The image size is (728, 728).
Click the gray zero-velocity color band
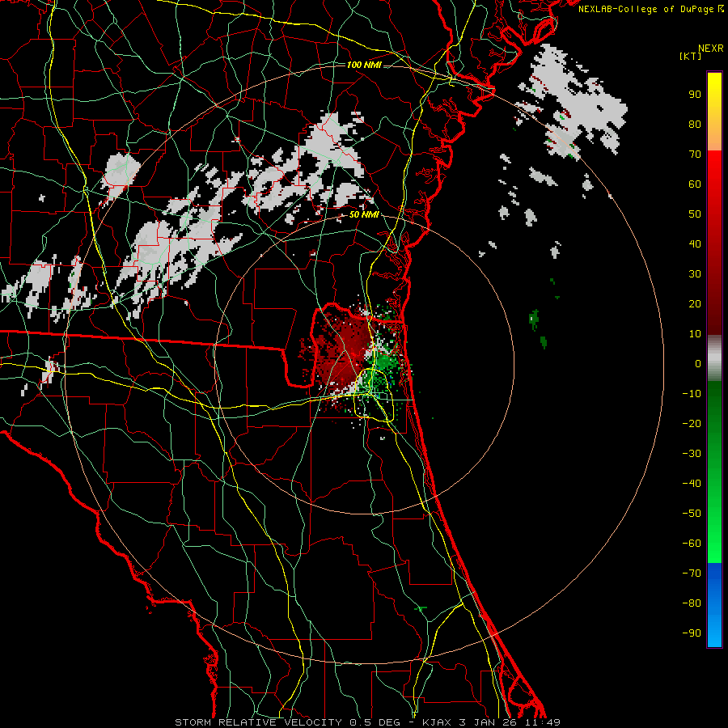click(x=714, y=358)
